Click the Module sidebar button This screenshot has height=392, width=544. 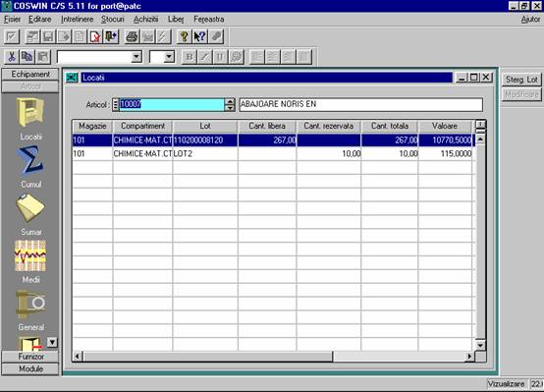30,368
